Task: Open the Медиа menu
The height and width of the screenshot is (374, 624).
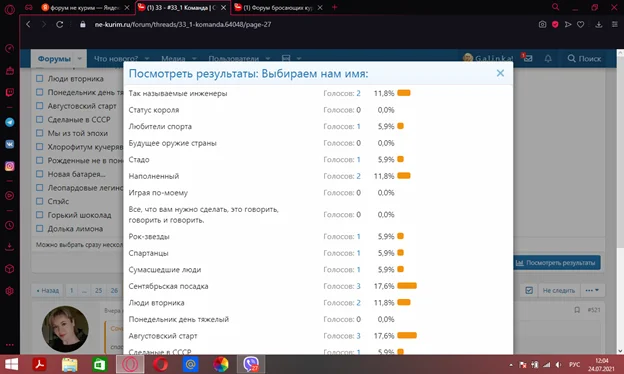Action: (x=173, y=58)
